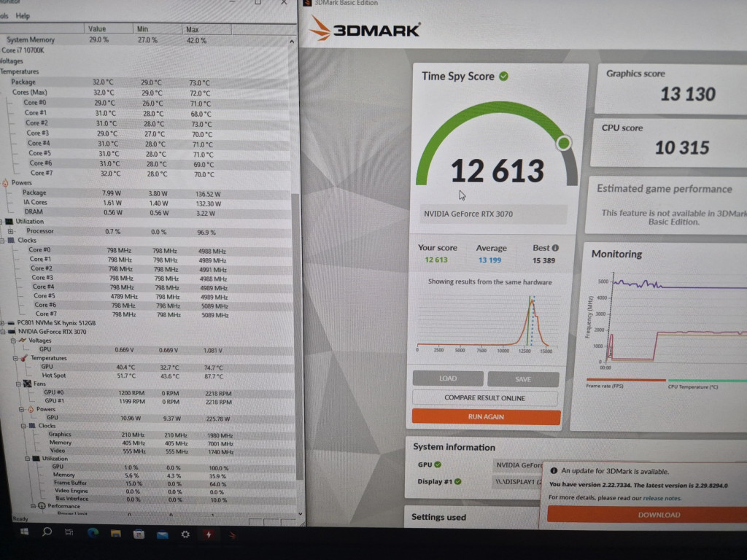Open the Windows Start menu
This screenshot has height=560, width=747.
pos(24,532)
